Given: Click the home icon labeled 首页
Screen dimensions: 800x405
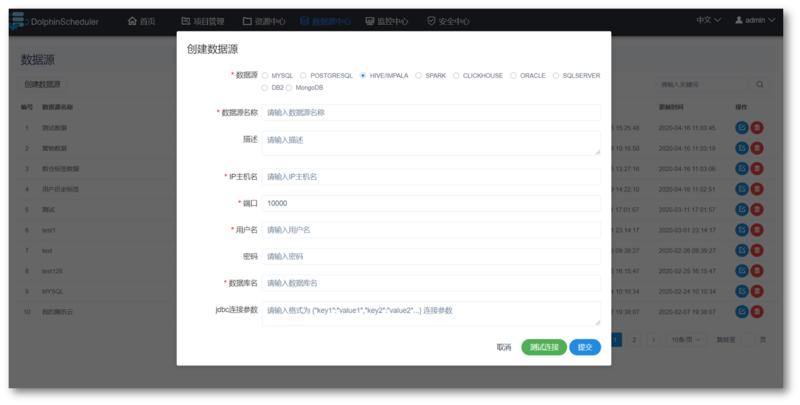Looking at the screenshot, I should (x=133, y=21).
